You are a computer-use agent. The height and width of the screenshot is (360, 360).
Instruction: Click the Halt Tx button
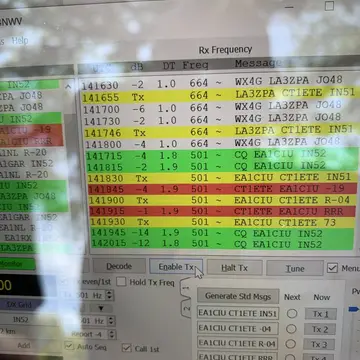[235, 268]
